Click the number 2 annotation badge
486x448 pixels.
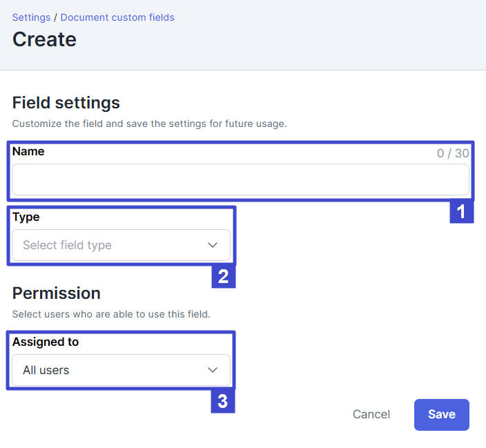coord(224,277)
